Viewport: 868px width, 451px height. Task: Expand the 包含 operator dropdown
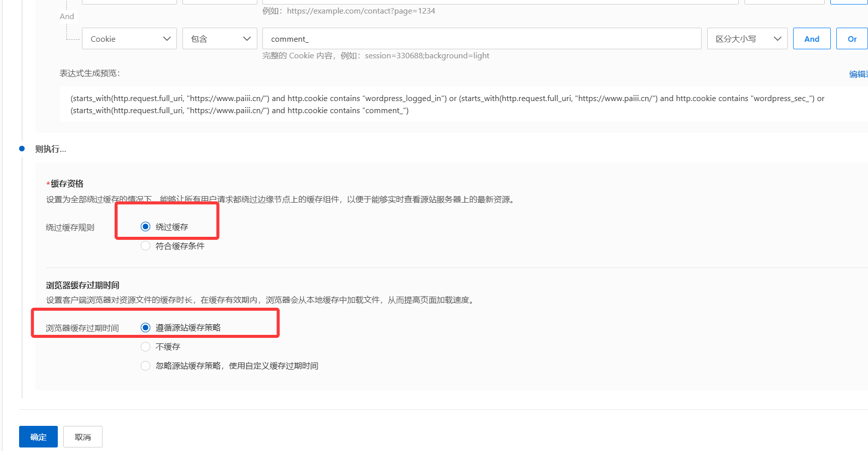click(220, 39)
